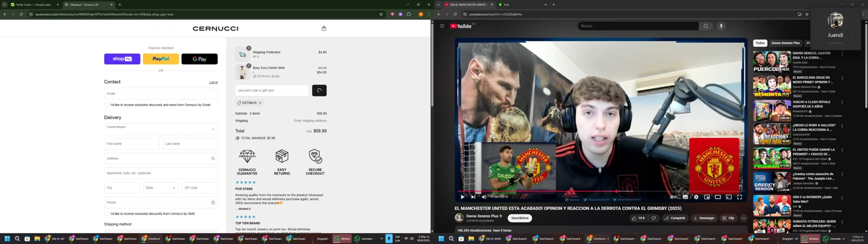Open extensions puzzle icon in left browser
The image size is (868, 244).
click(409, 14)
